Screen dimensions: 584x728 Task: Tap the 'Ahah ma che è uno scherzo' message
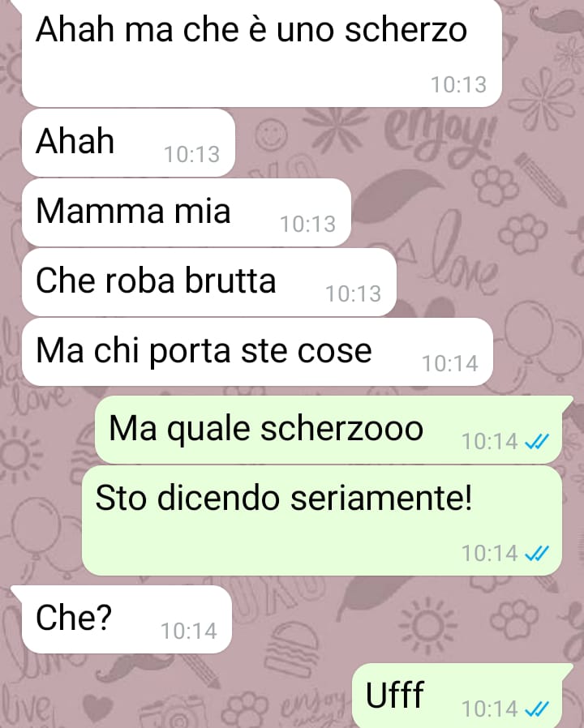click(x=261, y=52)
